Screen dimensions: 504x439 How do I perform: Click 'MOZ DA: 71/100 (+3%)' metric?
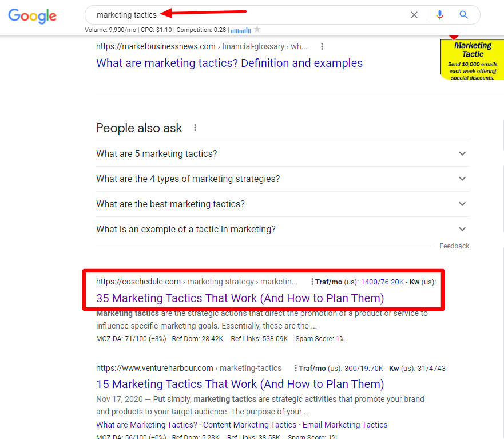[131, 339]
